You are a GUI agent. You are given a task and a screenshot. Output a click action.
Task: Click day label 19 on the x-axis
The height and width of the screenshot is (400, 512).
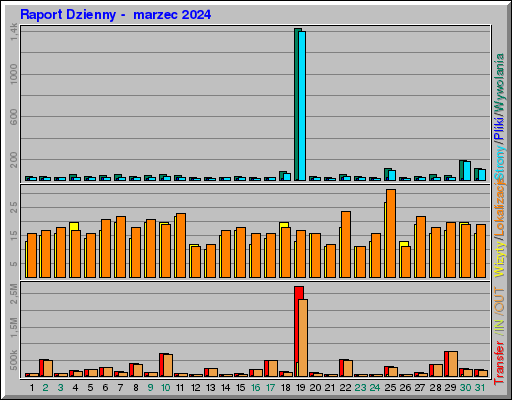301,388
